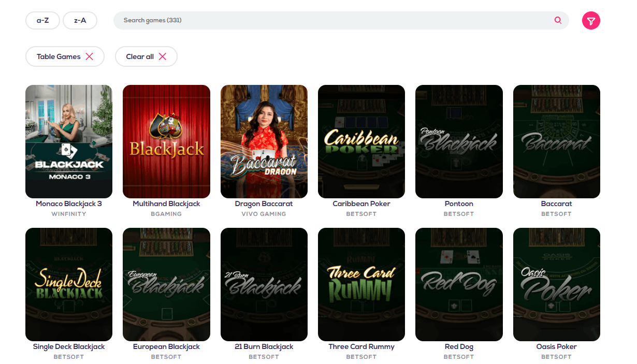
Task: Click the 21 Burn Blackjack title
Action: coord(264,346)
